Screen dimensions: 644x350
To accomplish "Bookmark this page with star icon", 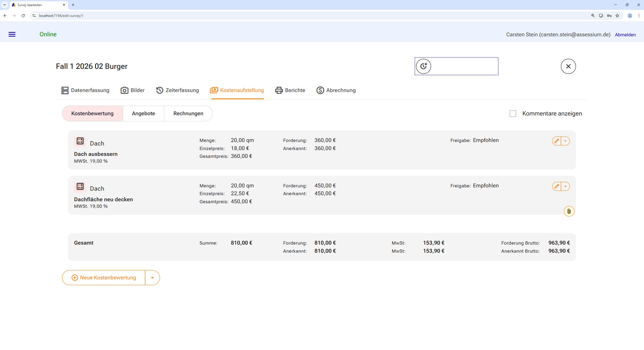I will tap(617, 16).
